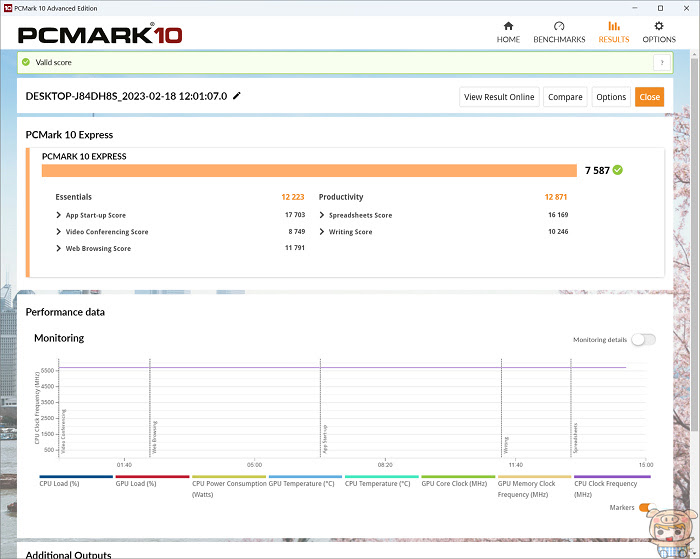Screen dimensions: 700x559
Task: Toggle GPU Temperature legend series
Action: (x=305, y=481)
